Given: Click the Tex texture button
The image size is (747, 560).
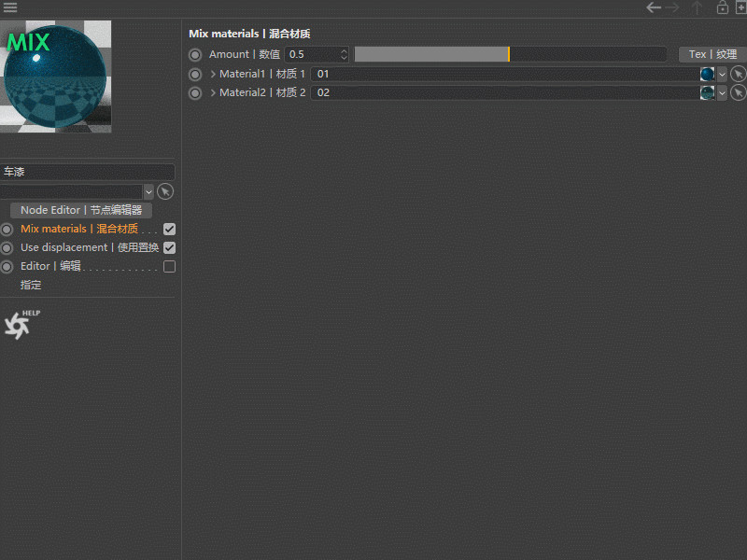Looking at the screenshot, I should coord(712,54).
